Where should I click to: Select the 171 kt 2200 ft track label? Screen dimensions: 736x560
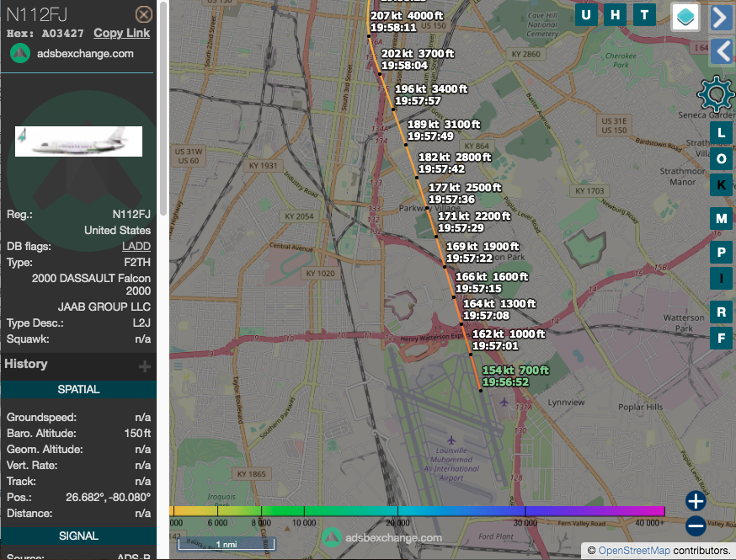(474, 222)
